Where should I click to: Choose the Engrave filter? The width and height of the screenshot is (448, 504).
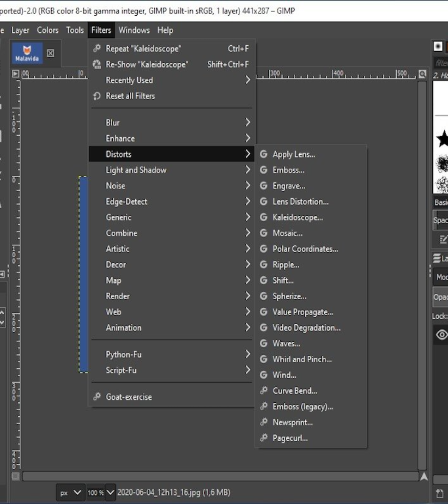[x=311, y=185]
